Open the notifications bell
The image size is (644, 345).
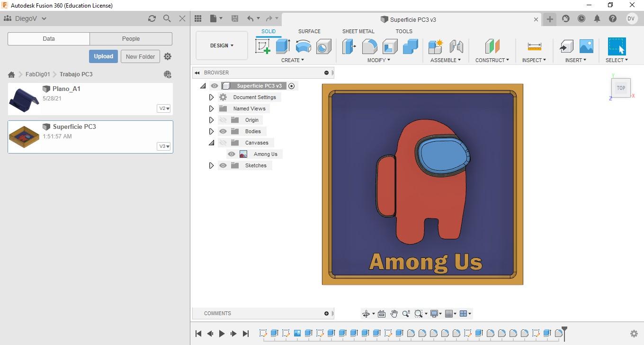597,18
